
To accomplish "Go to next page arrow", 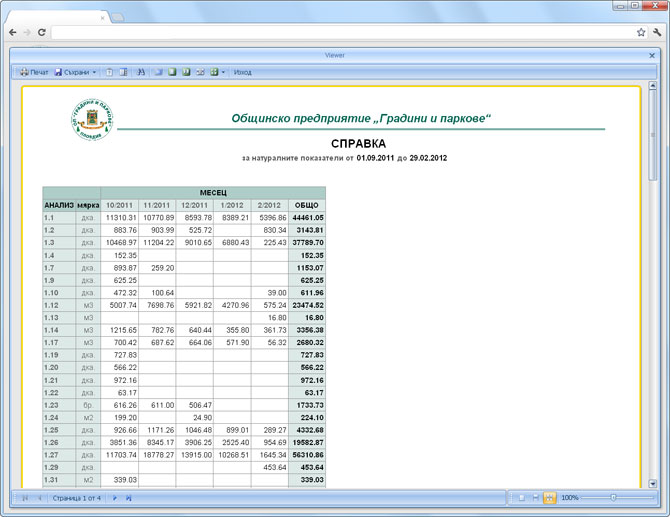I will click(115, 498).
